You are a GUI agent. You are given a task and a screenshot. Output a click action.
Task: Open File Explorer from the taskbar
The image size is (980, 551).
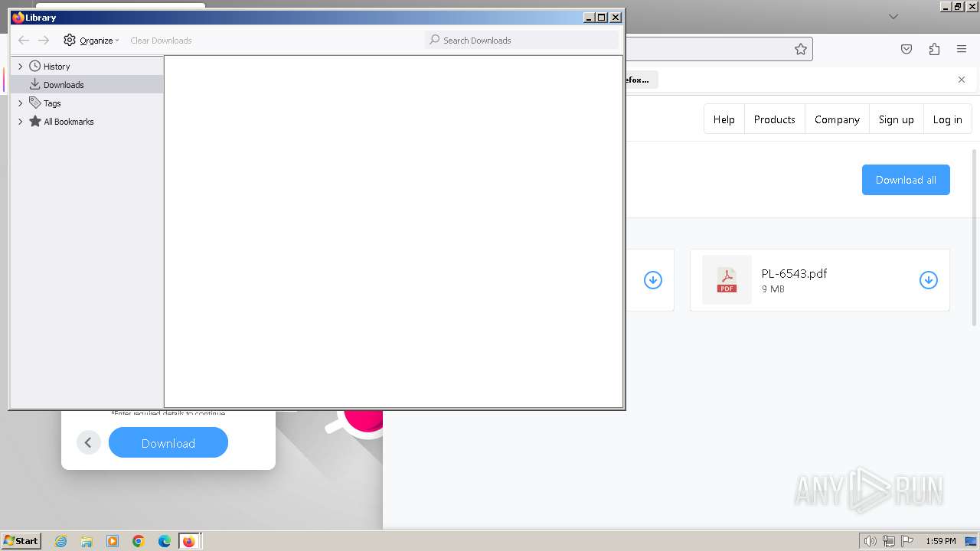(87, 541)
